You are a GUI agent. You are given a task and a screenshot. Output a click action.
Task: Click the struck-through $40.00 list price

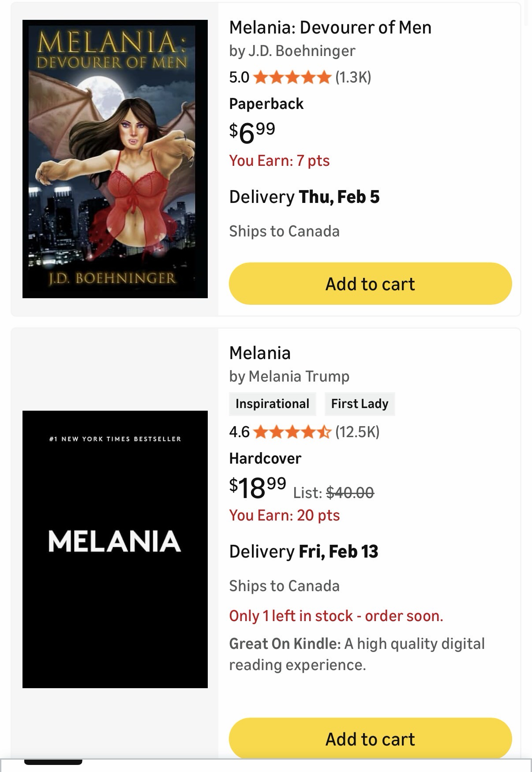350,492
